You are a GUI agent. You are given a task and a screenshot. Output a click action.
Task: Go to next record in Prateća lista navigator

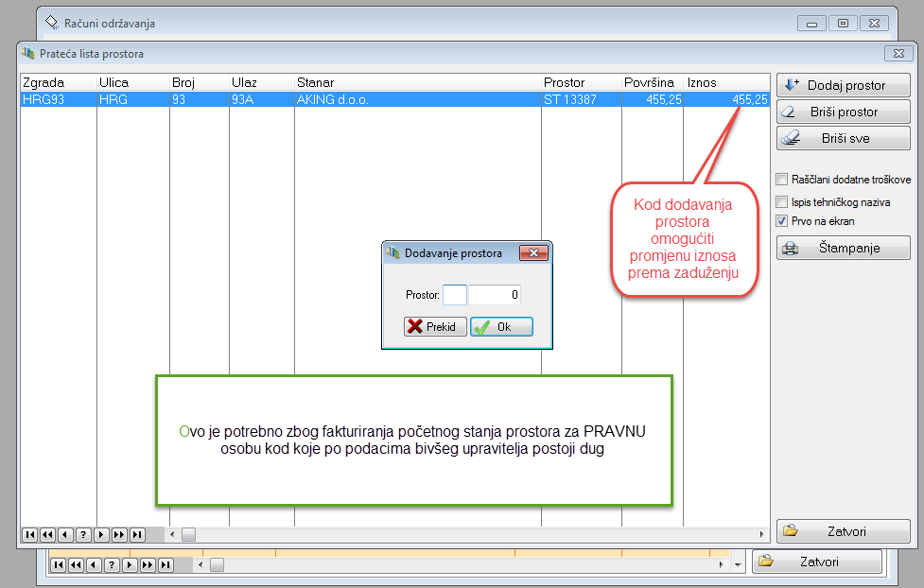(x=101, y=534)
